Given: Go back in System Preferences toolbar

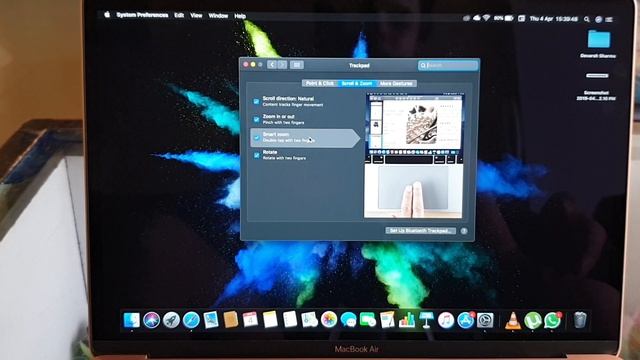Looking at the screenshot, I should point(272,65).
